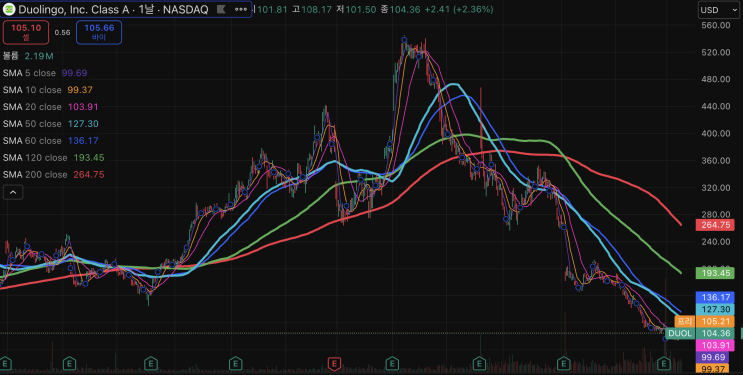Collapse the indicator legend with chevron button
Screen dimensions: 743x375
(13, 192)
